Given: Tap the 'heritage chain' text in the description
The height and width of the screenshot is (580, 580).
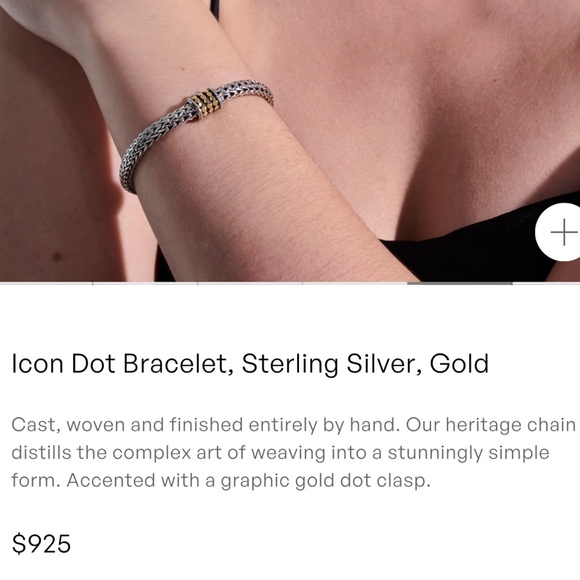Looking at the screenshot, I should 511,425.
